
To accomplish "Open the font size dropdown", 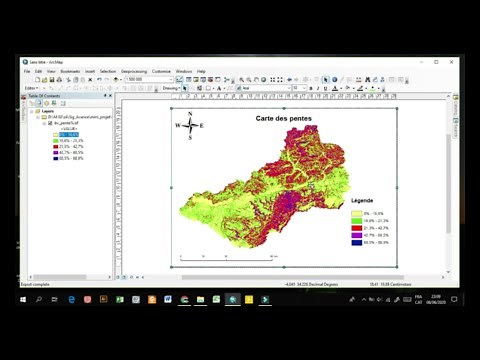I will pyautogui.click(x=304, y=88).
